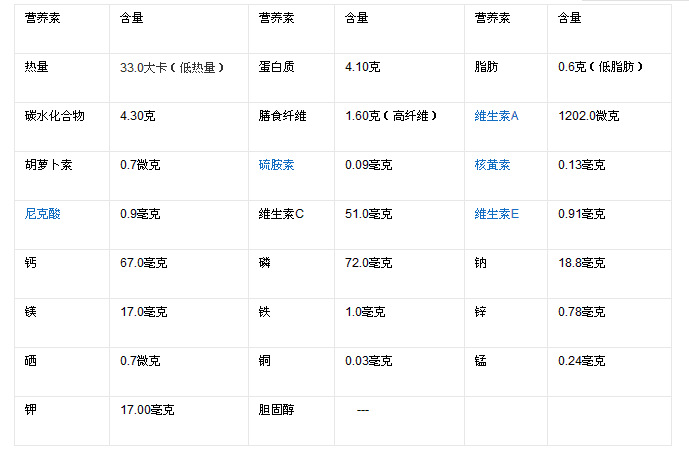The height and width of the screenshot is (458, 689).
Task: Click the --- cholesterol value
Action: click(363, 411)
